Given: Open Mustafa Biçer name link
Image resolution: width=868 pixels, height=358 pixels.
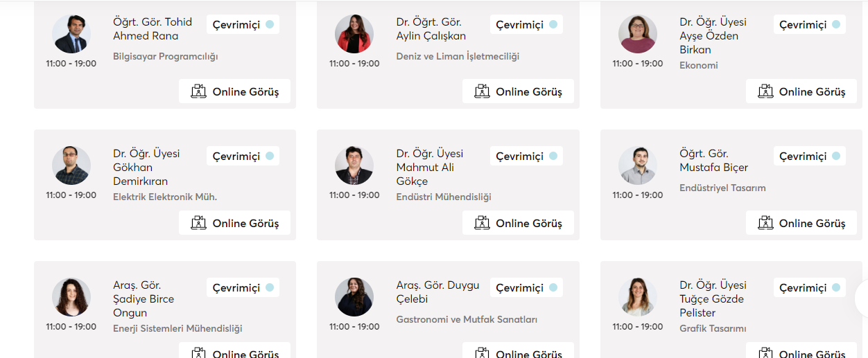Looking at the screenshot, I should [x=714, y=161].
